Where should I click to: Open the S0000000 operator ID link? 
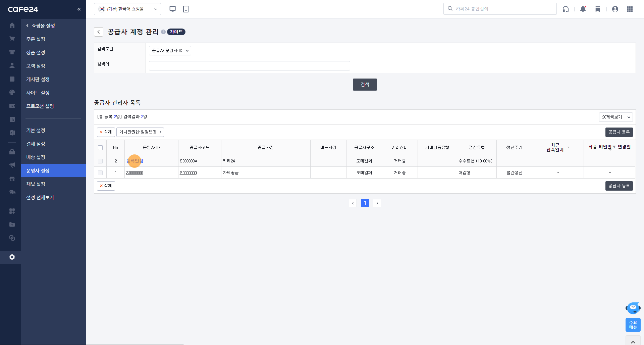(x=135, y=173)
